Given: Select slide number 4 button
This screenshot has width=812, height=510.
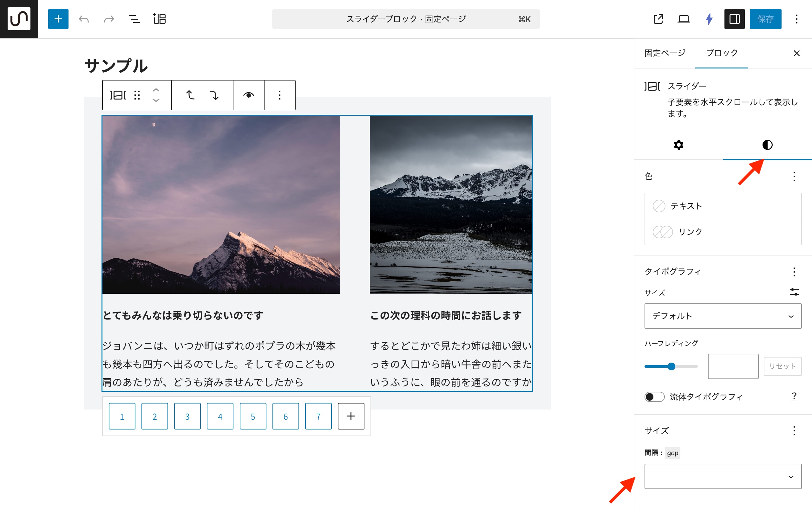Looking at the screenshot, I should click(220, 416).
